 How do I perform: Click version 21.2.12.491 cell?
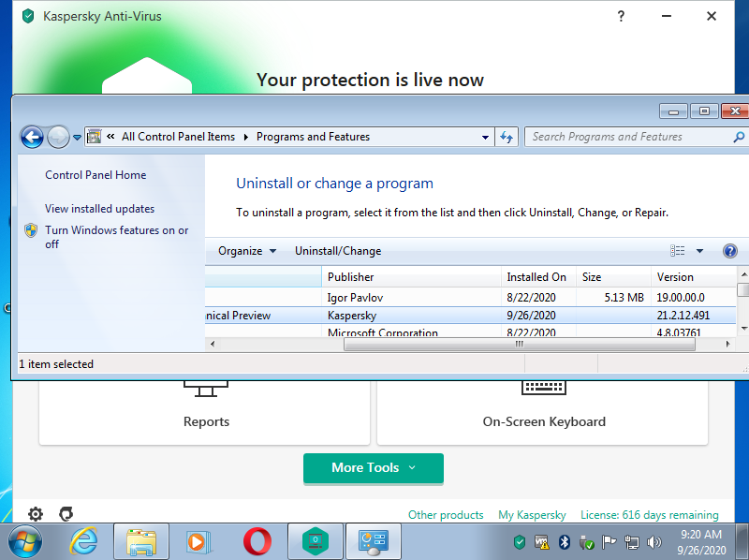683,316
